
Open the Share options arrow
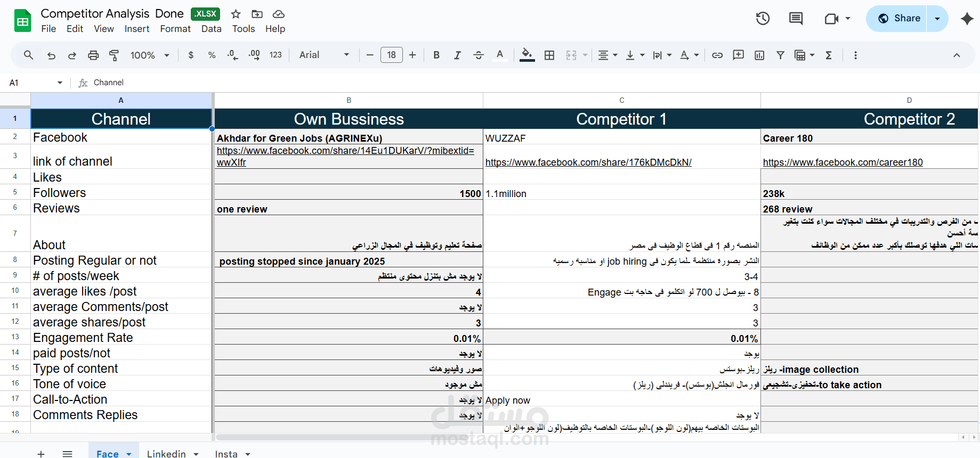[937, 19]
